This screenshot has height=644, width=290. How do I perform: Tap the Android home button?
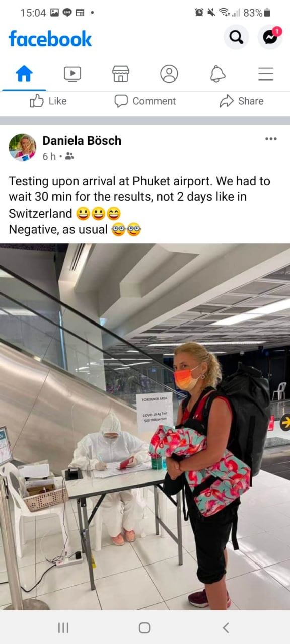[x=144, y=627]
